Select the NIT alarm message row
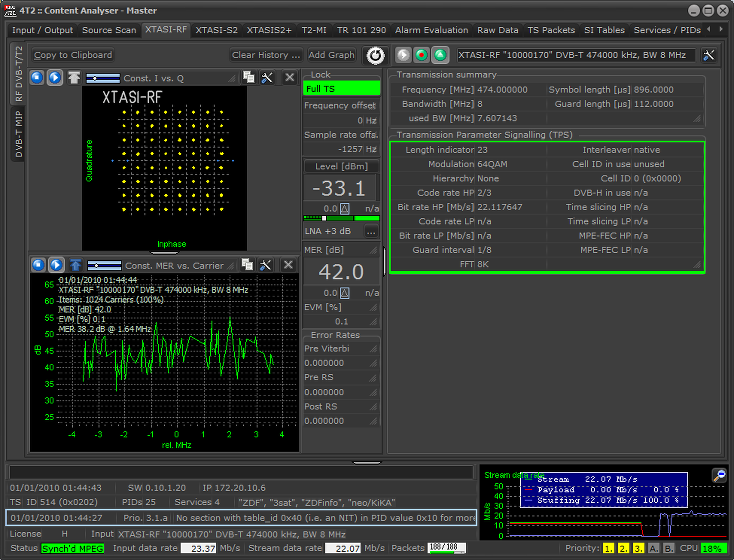This screenshot has width=734, height=560. coord(241,518)
